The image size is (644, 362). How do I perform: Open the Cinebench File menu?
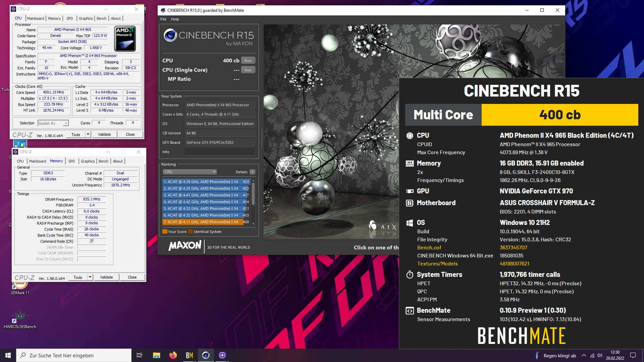[163, 19]
